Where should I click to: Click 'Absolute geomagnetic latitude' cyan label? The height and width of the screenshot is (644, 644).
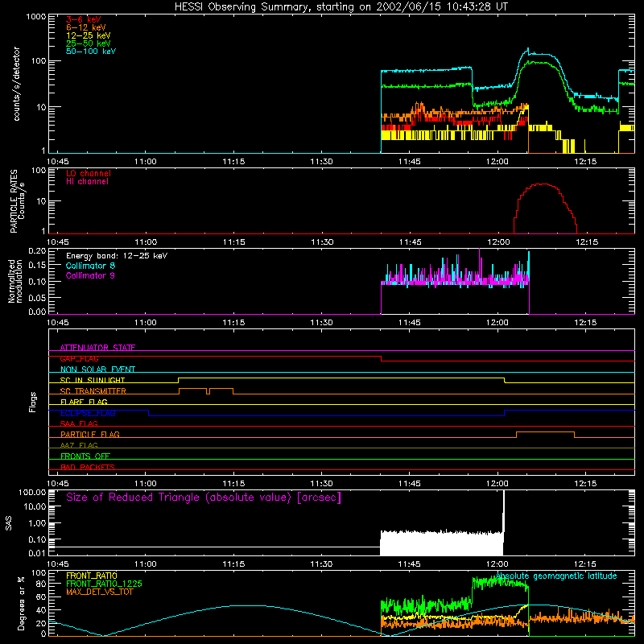tap(556, 576)
